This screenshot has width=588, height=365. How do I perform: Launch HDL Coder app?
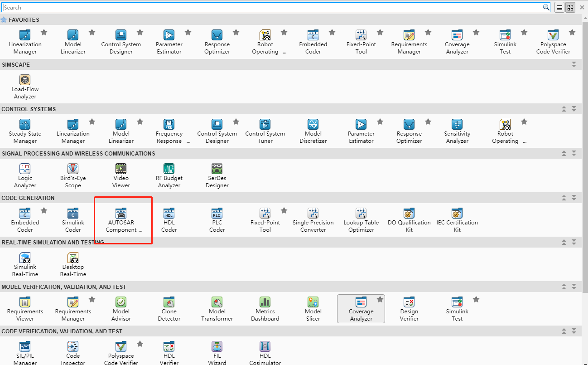[x=169, y=220]
